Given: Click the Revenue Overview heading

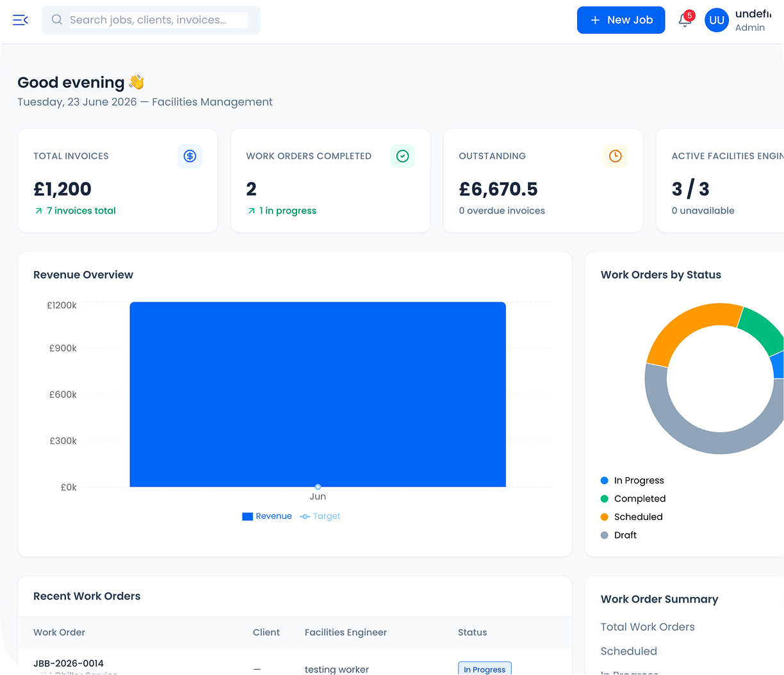Looking at the screenshot, I should tap(83, 275).
